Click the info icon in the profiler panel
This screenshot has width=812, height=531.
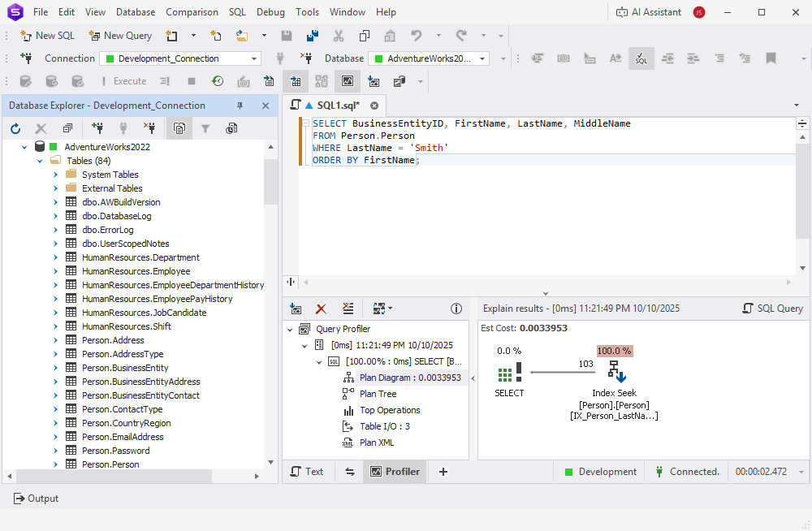[x=456, y=309]
